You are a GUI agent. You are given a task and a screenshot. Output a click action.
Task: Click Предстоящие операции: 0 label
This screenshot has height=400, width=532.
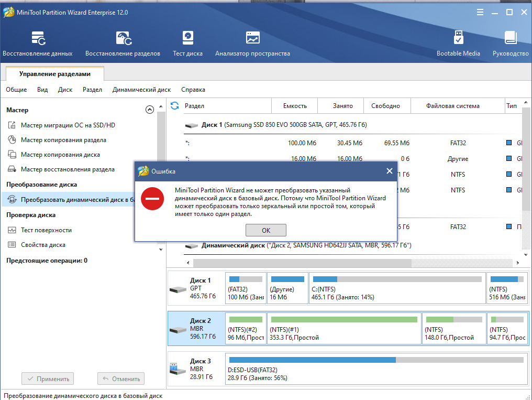click(x=47, y=261)
